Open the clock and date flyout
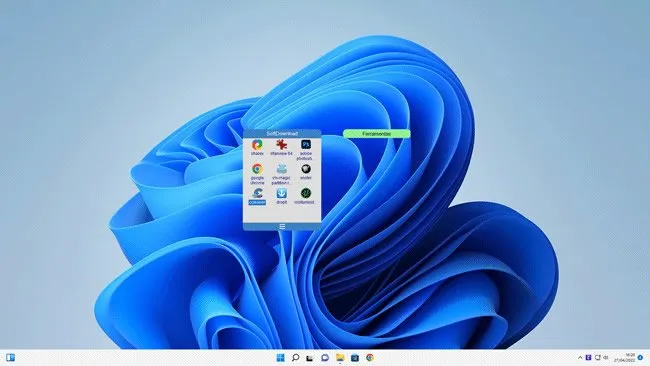The width and height of the screenshot is (650, 366). click(625, 357)
